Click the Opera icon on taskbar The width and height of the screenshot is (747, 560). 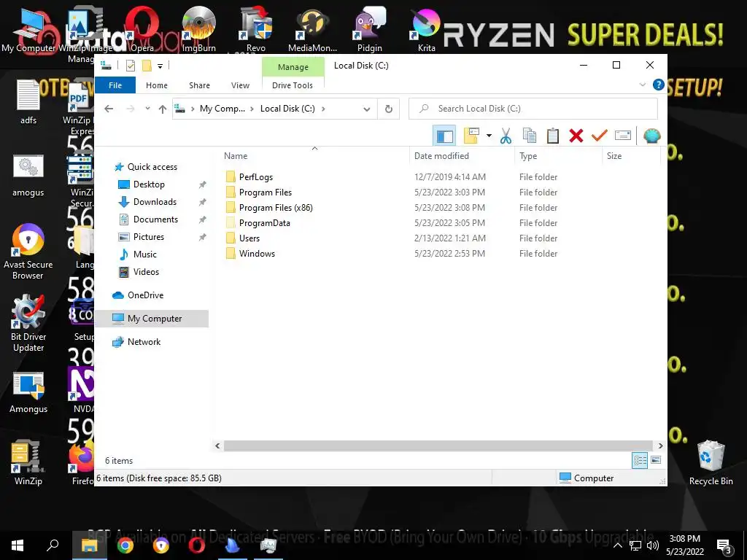click(197, 545)
